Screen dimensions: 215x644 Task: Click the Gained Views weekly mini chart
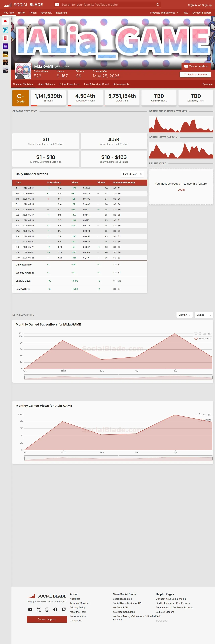181,150
